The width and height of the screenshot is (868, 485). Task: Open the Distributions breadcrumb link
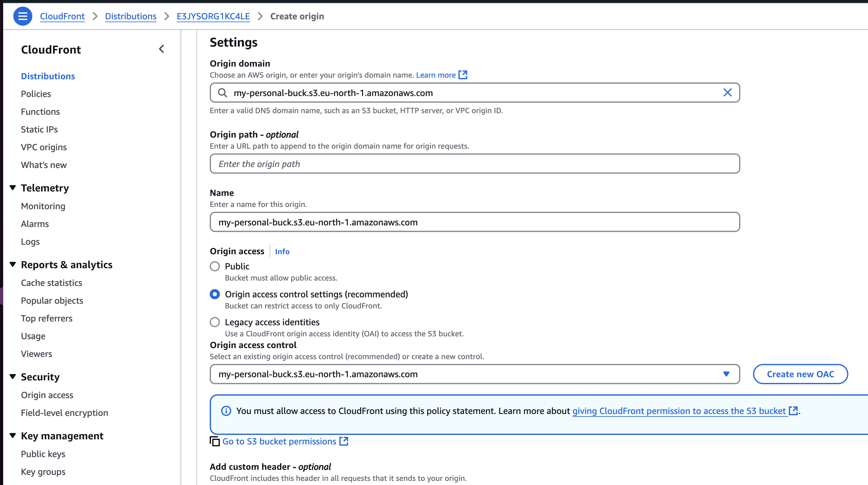131,16
